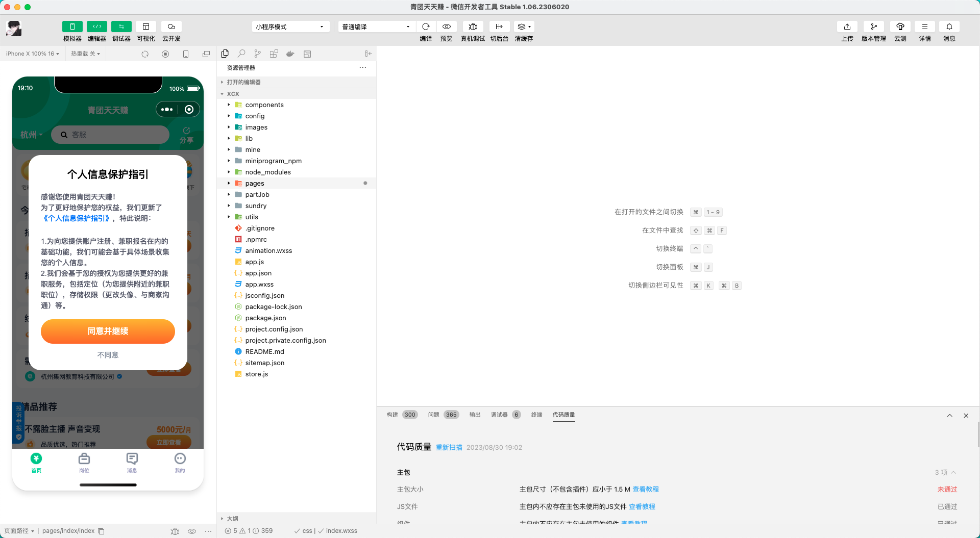This screenshot has width=980, height=538.
Task: Click the user avatar in toolbar
Action: point(14,29)
